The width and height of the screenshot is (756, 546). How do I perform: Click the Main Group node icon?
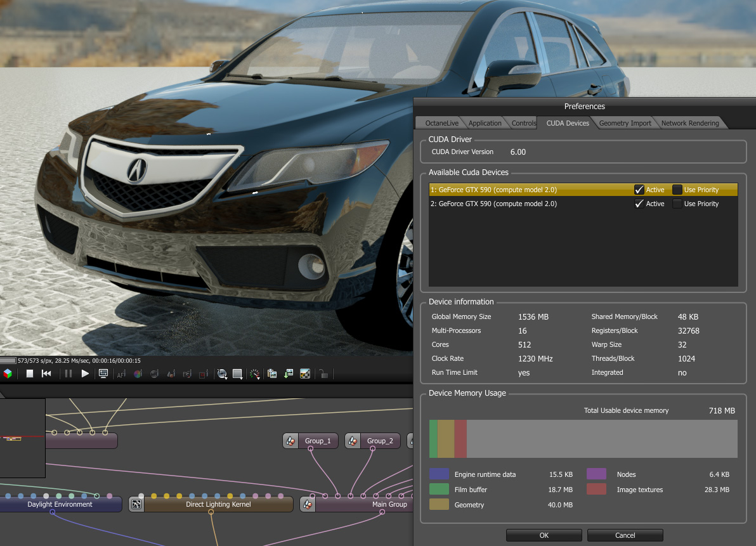coord(308,505)
